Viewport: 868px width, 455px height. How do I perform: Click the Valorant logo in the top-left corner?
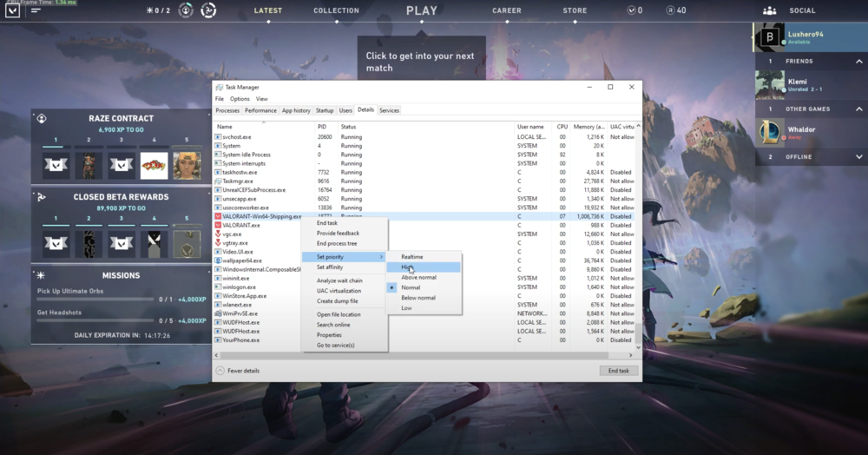tap(12, 11)
